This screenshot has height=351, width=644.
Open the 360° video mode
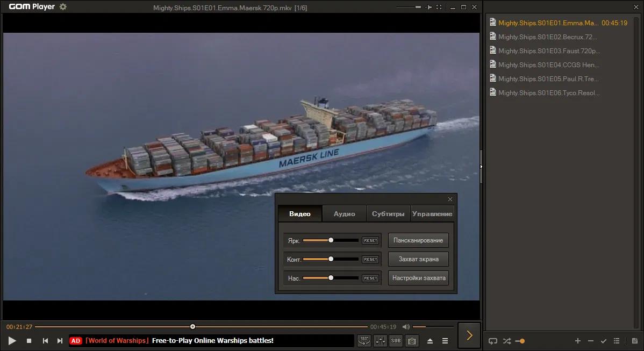[364, 341]
